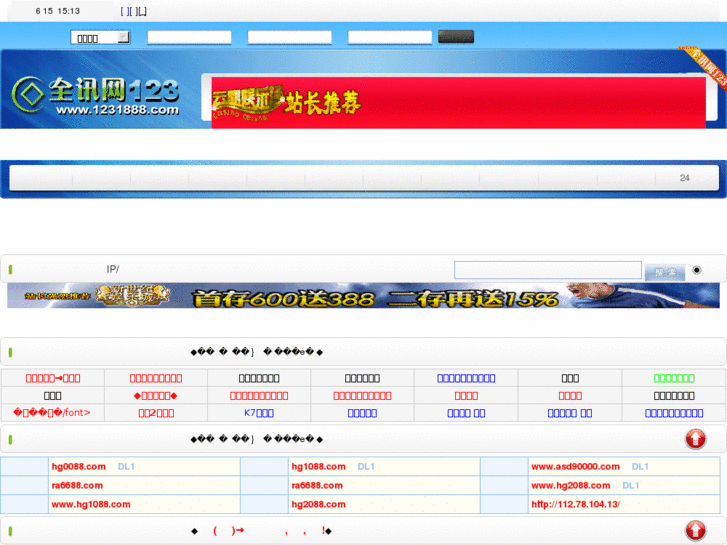The width and height of the screenshot is (727, 545).
Task: Click the red up arrow above hg0088.com table
Action: [695, 439]
